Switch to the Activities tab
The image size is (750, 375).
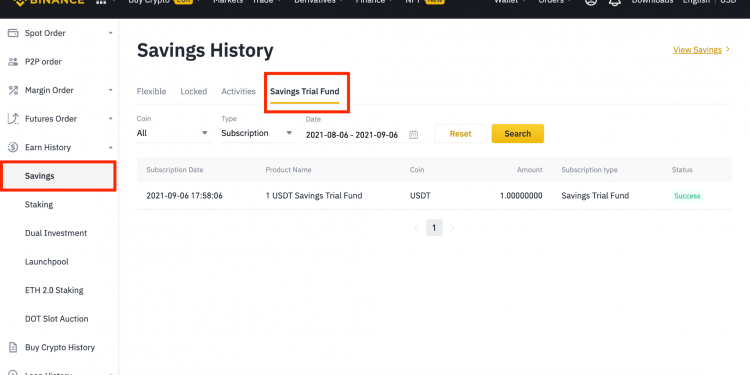238,91
